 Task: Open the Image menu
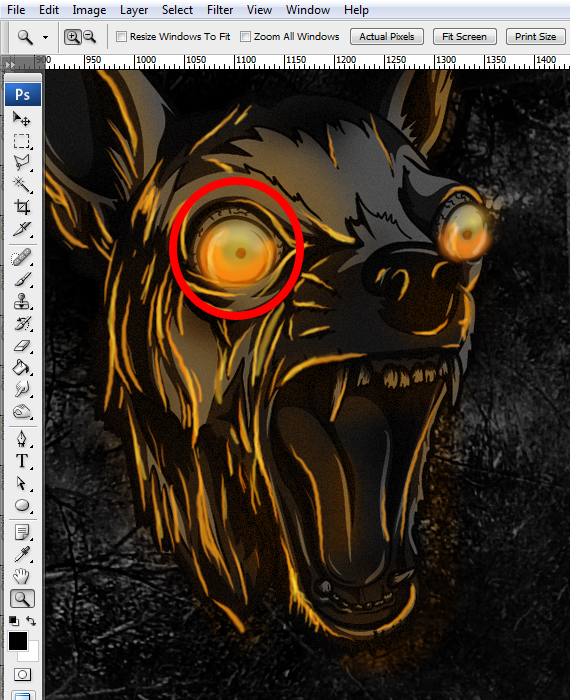(89, 10)
